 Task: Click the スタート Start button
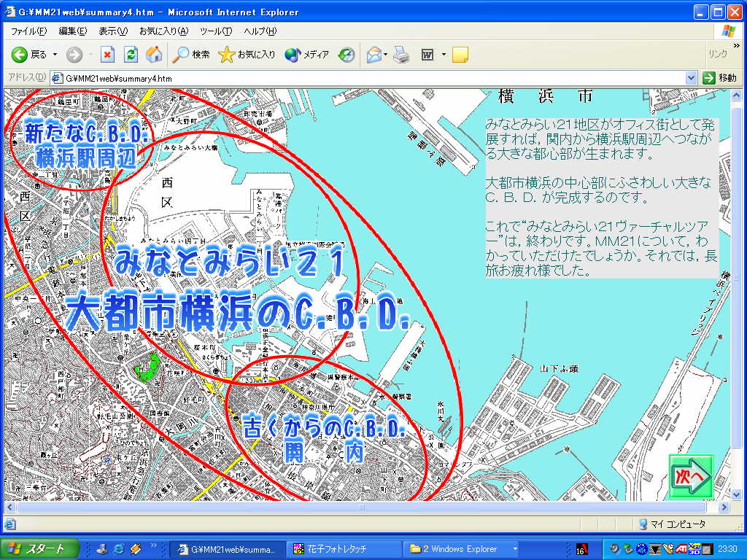(39, 549)
